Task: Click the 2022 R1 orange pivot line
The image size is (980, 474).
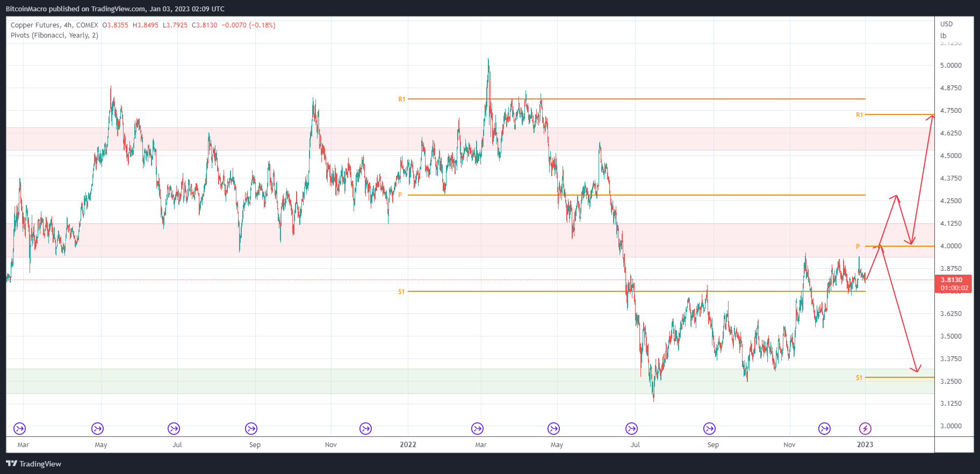Action: coord(637,99)
